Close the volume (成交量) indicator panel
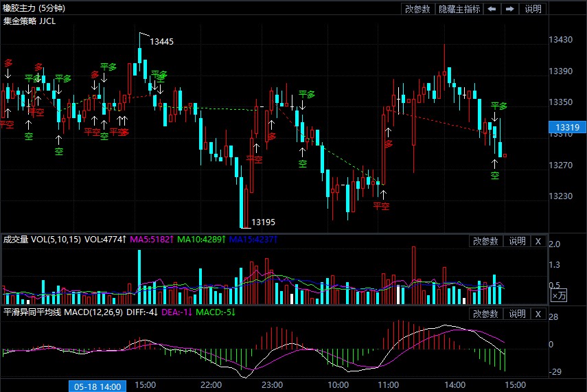 coord(538,241)
